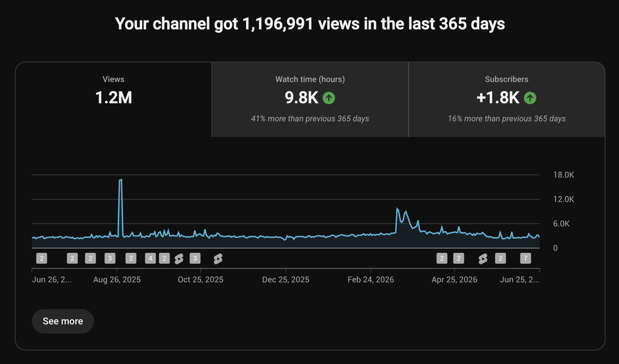Click the green up arrow beside +1.8K
The width and height of the screenshot is (619, 364).
click(530, 98)
